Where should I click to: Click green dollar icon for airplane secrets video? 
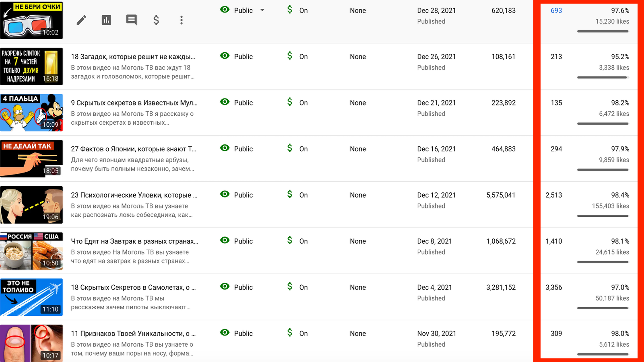(290, 286)
